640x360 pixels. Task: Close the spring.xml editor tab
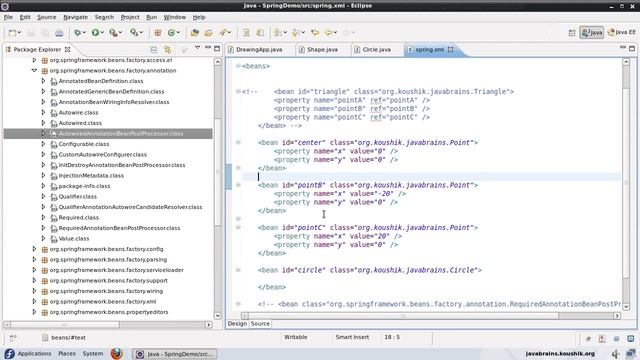point(451,49)
